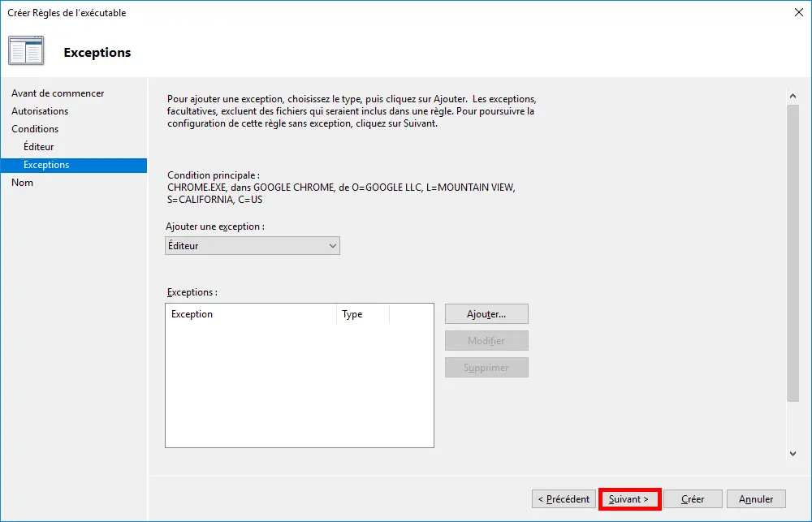Click the scrollbar up arrow
The width and height of the screenshot is (812, 522).
(x=793, y=95)
